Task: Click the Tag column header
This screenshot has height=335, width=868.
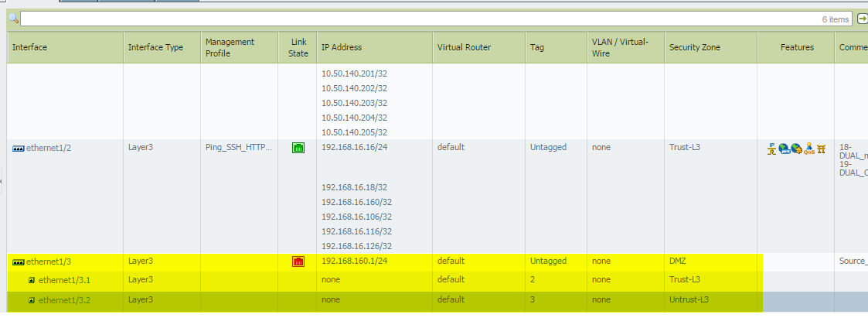Action: pyautogui.click(x=557, y=47)
